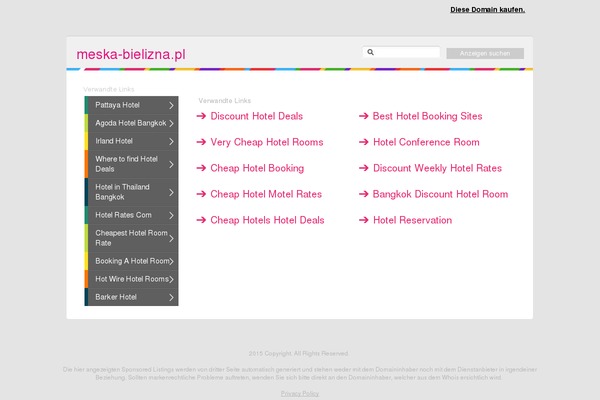Image resolution: width=600 pixels, height=400 pixels.
Task: Expand the Barker Hotel chevron
Action: [172, 297]
